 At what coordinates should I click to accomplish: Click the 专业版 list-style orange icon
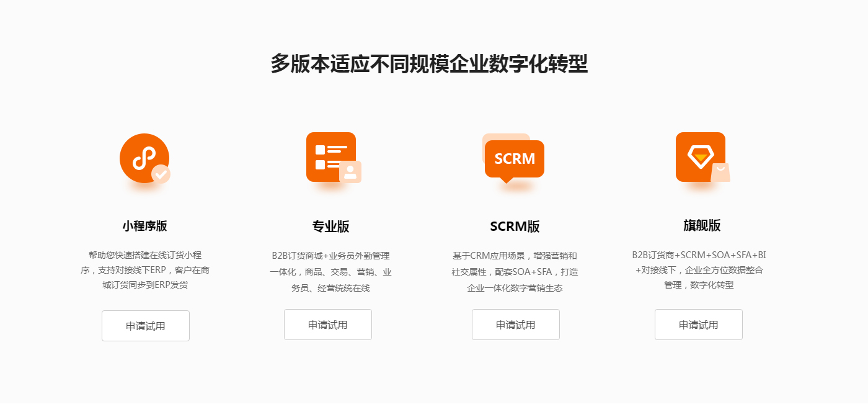point(331,157)
